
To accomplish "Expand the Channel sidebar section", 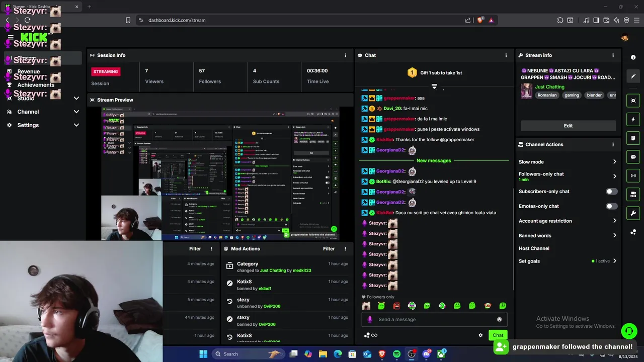I will 43,112.
